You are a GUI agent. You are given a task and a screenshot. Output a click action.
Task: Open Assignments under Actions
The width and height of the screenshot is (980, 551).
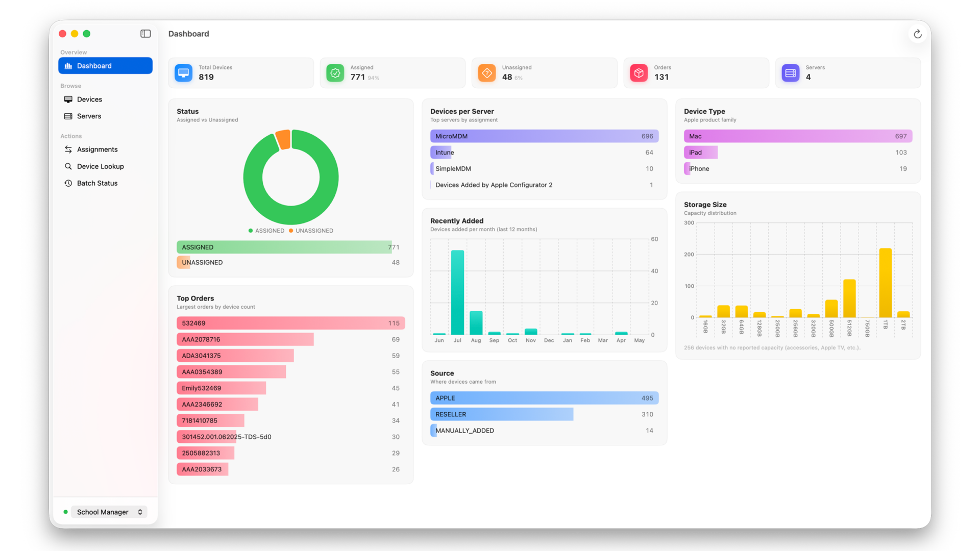(x=105, y=149)
